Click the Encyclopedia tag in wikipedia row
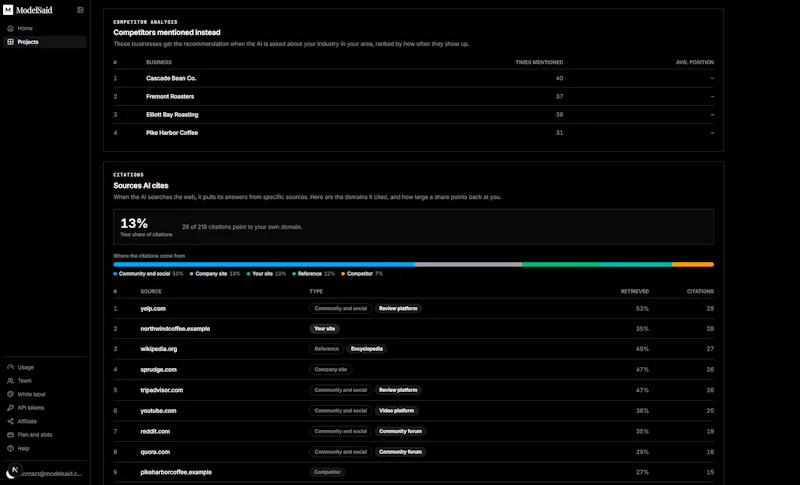This screenshot has width=800, height=485. (x=367, y=349)
